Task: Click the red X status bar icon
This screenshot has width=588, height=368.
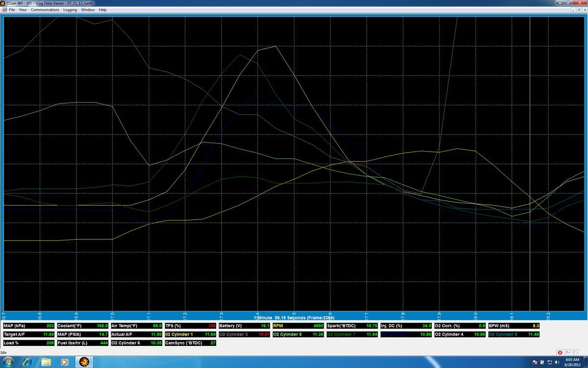Action: 560,352
